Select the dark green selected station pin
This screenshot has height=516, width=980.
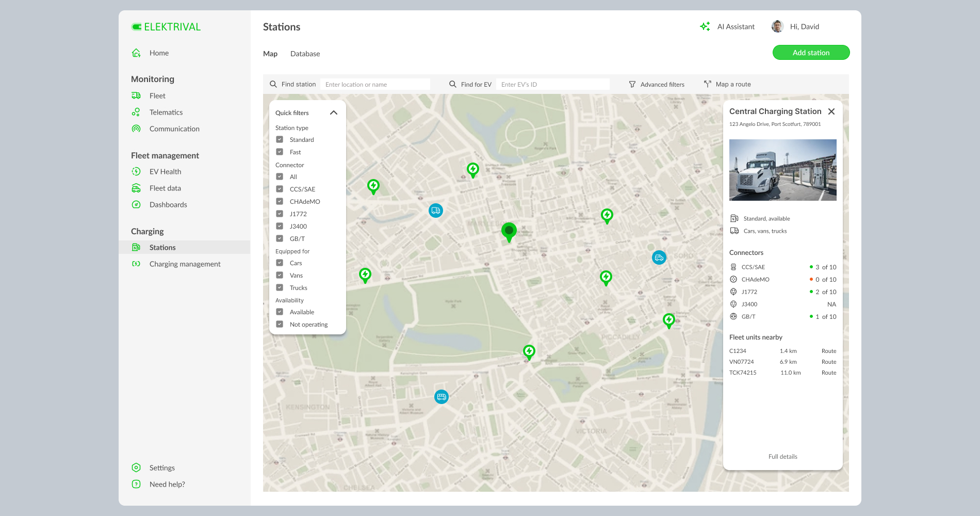pos(509,232)
